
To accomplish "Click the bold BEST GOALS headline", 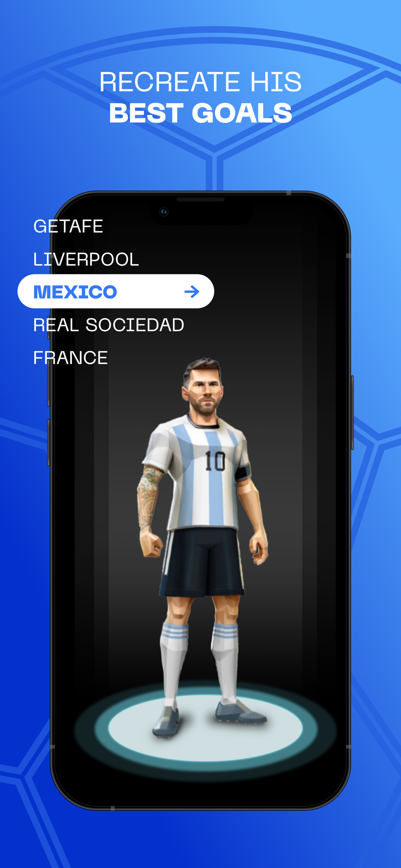I will (200, 113).
